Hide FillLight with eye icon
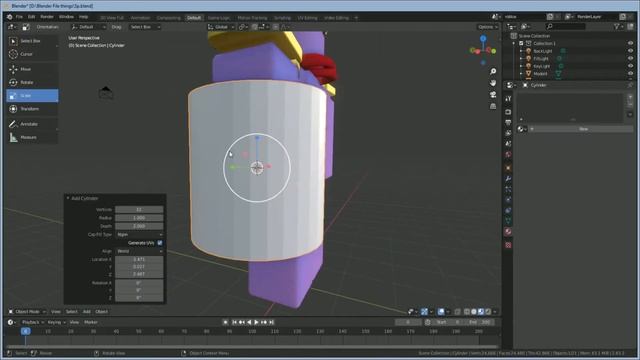The height and width of the screenshot is (360, 640). (630, 58)
